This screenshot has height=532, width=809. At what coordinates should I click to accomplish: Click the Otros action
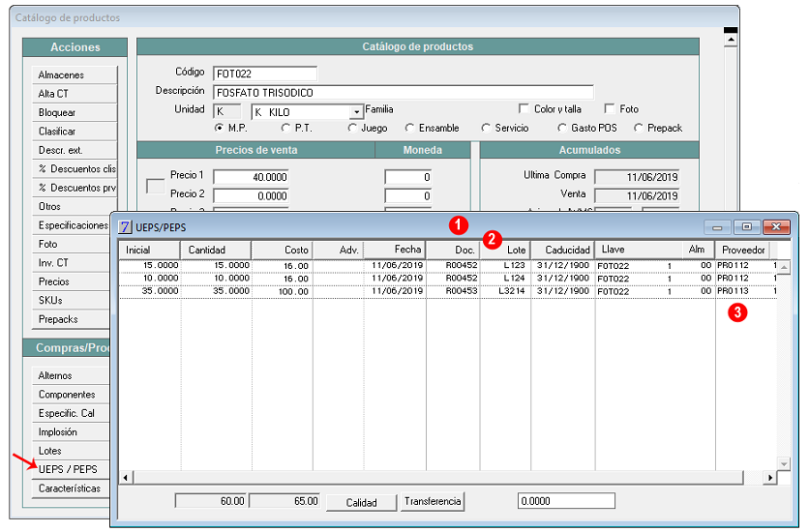pos(75,206)
